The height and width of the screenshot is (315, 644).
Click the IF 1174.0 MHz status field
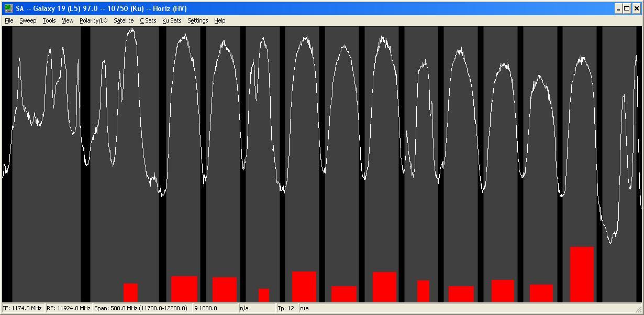(x=23, y=308)
